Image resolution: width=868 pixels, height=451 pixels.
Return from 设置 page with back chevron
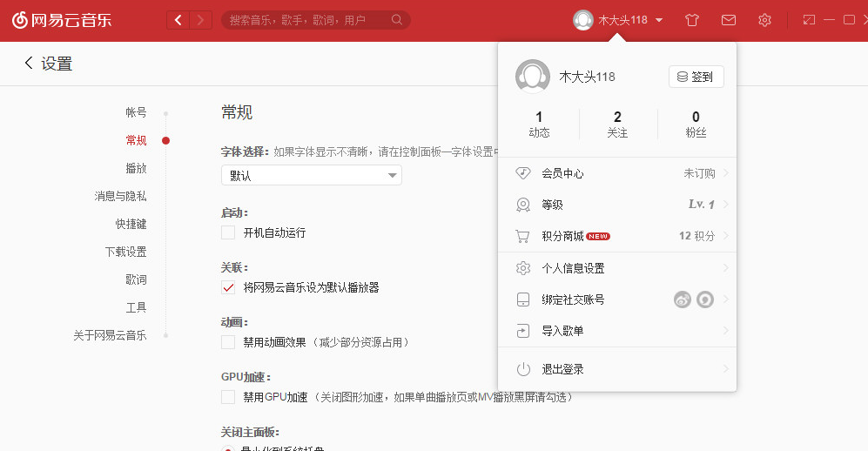pos(29,63)
